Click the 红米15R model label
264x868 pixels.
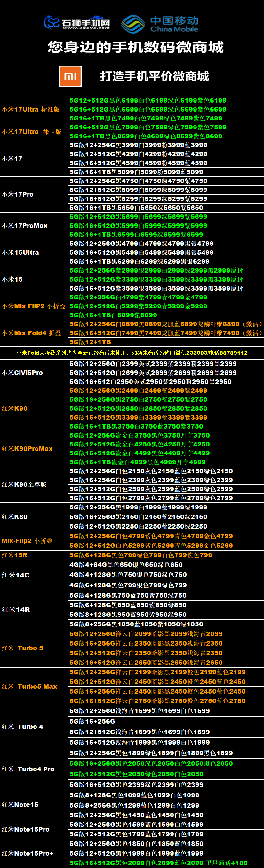click(14, 555)
